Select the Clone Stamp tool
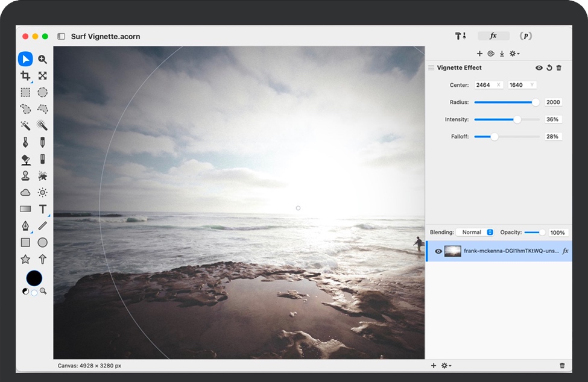This screenshot has width=588, height=382. coord(25,176)
